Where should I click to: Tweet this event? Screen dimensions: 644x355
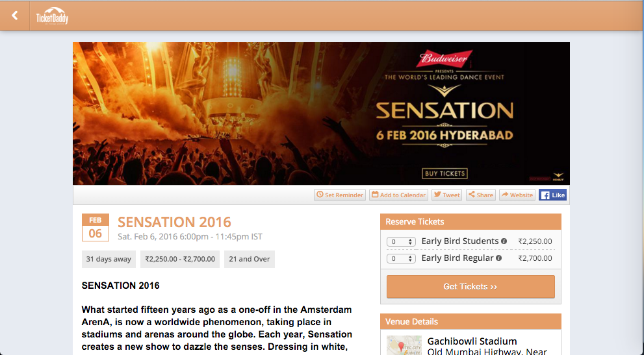click(x=447, y=195)
